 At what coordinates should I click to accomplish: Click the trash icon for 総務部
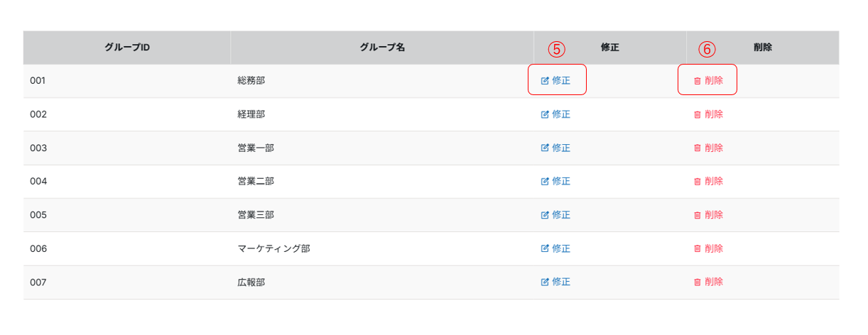click(698, 81)
